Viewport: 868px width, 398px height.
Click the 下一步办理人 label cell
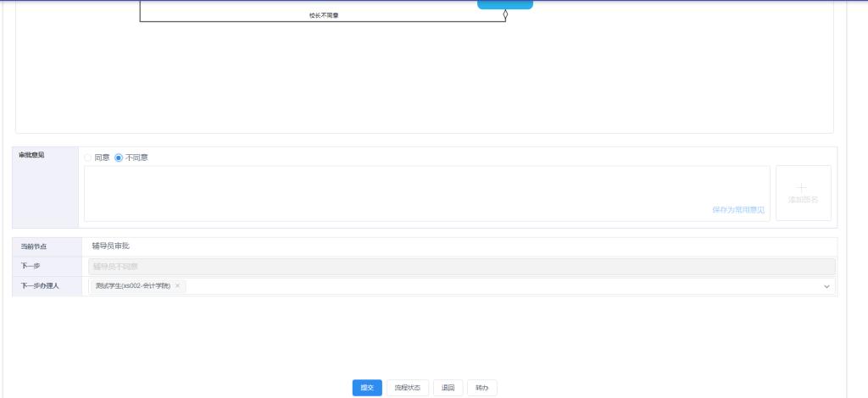tap(40, 286)
